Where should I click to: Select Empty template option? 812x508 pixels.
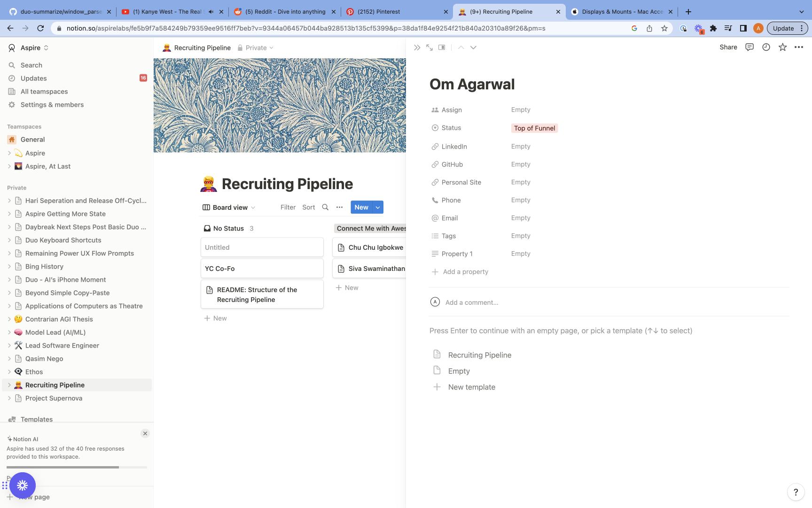pos(459,371)
